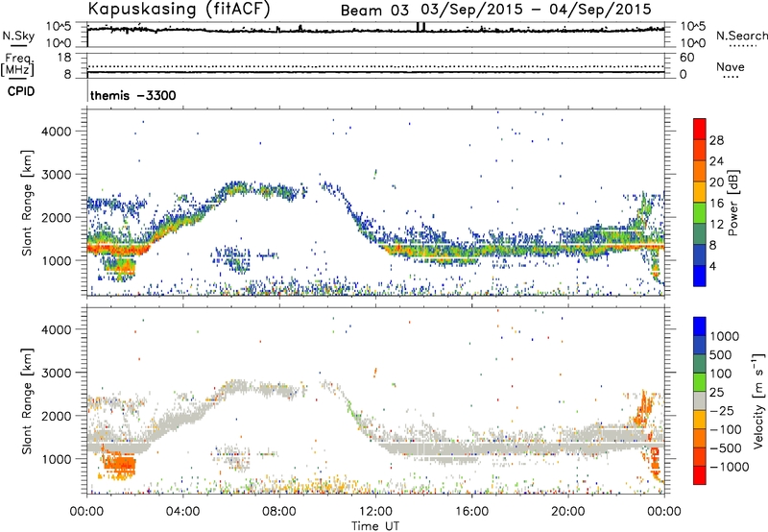Image resolution: width=768 pixels, height=532 pixels.
Task: Click the '2000' tick on power panel
Action: tap(57, 217)
